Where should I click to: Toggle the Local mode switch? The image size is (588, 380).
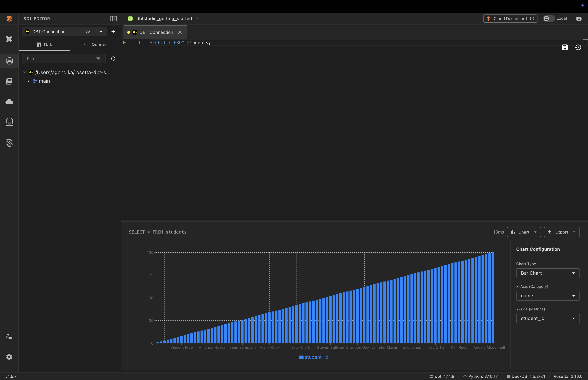549,19
